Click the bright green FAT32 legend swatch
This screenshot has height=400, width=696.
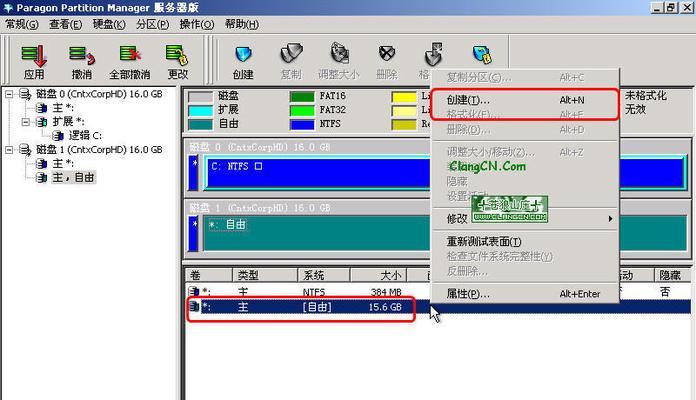point(302,111)
